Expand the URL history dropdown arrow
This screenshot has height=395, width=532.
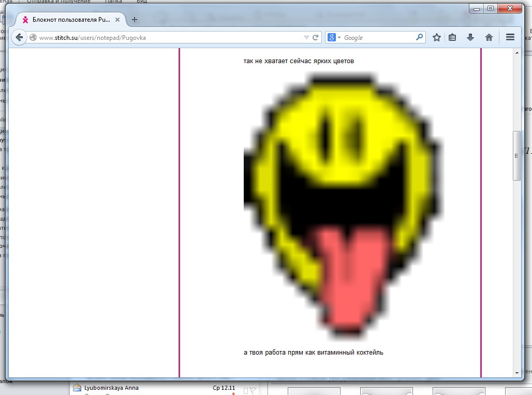point(306,37)
